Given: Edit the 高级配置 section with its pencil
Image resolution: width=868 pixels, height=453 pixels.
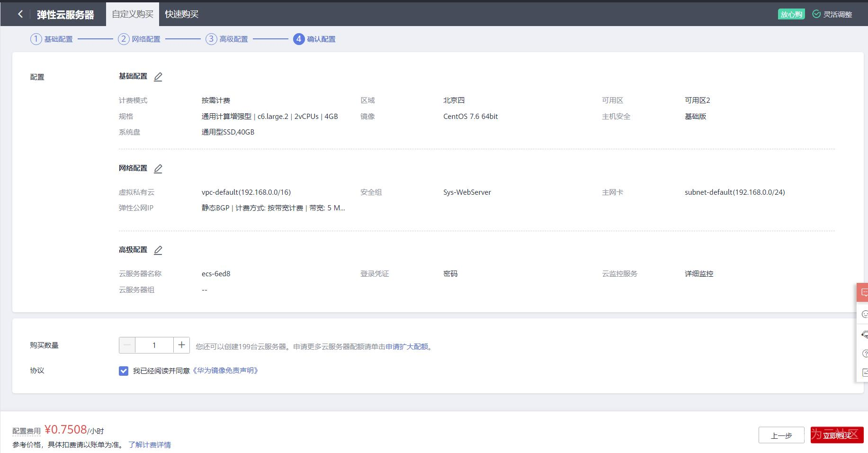Looking at the screenshot, I should click(158, 250).
